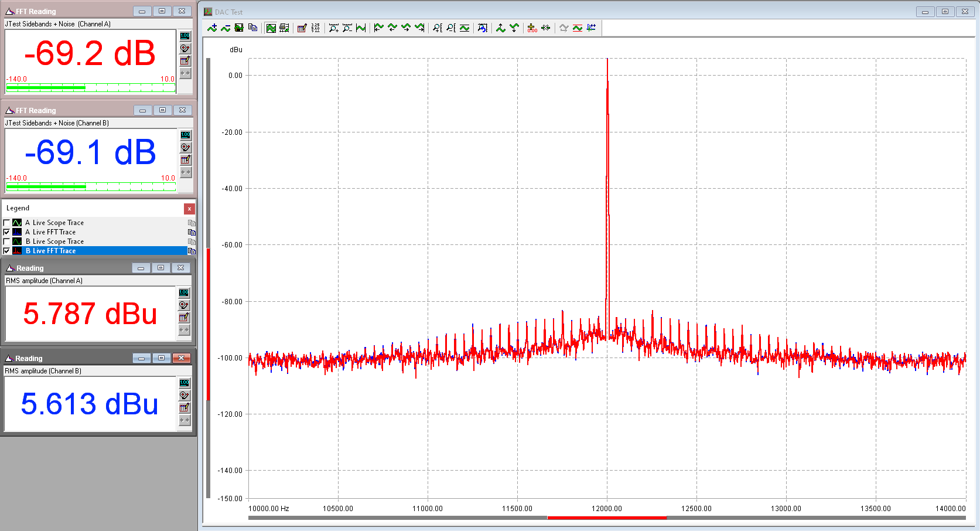Viewport: 980px width, 531px height.
Task: Click the calendar-pencil icon in RMS amplitude Channel B panel
Action: (x=184, y=407)
